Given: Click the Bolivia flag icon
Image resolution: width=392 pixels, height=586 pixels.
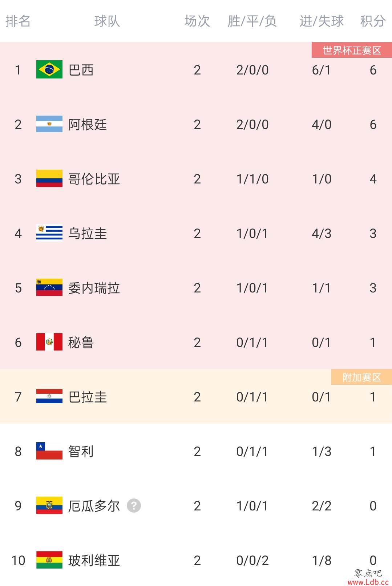Looking at the screenshot, I should tap(49, 560).
